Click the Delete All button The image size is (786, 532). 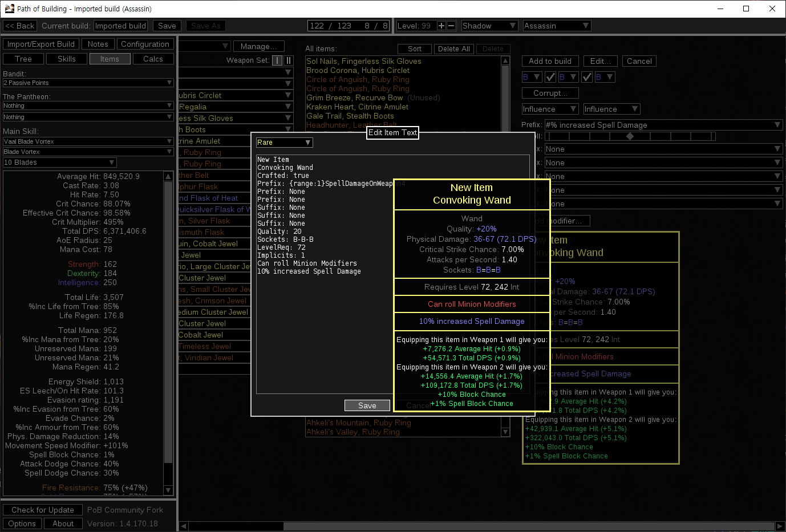(454, 49)
